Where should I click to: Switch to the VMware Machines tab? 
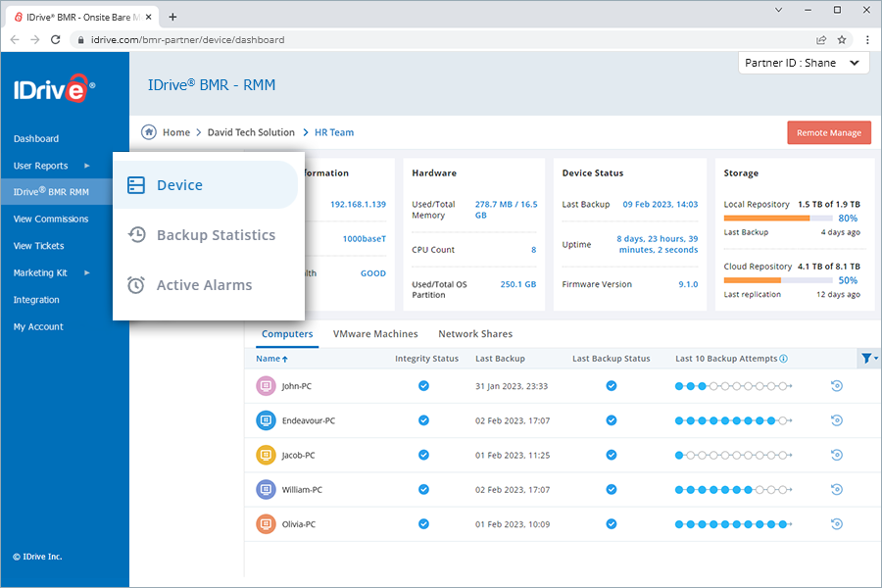[375, 333]
